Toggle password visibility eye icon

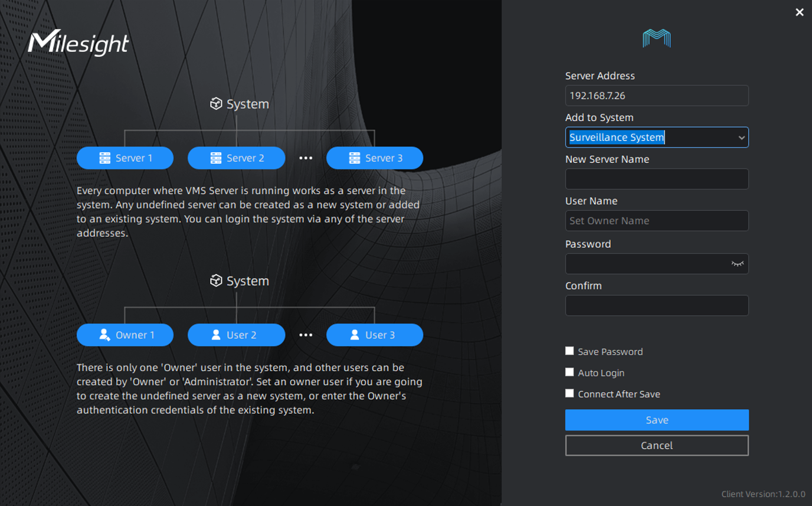click(x=737, y=264)
